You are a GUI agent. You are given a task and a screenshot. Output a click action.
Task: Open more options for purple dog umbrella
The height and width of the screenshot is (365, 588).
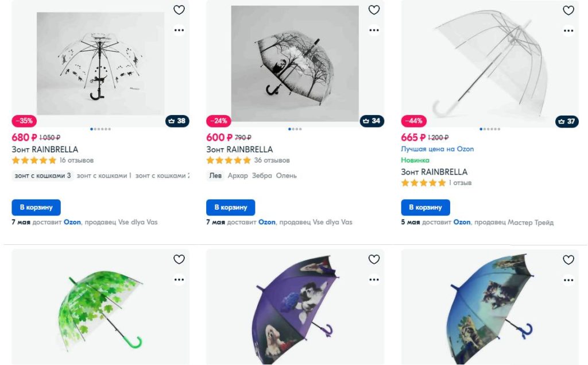pos(374,280)
